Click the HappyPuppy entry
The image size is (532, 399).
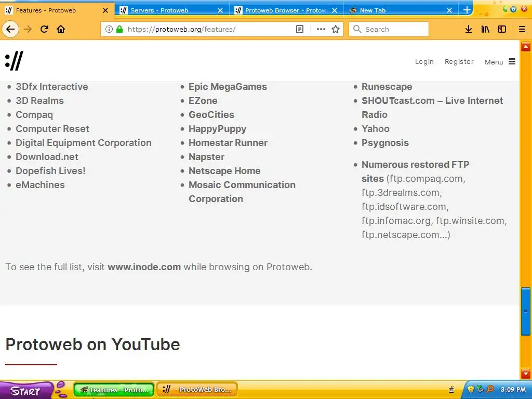[218, 129]
